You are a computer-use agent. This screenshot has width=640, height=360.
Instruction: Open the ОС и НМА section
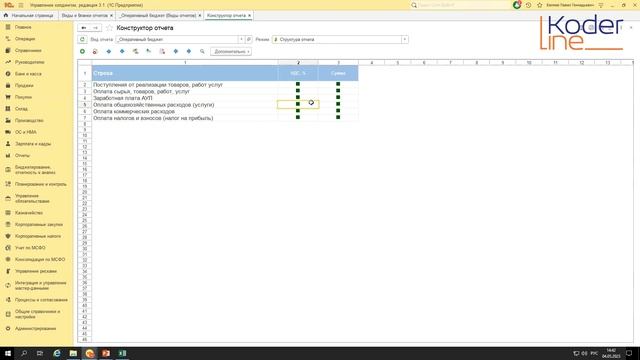click(x=26, y=132)
